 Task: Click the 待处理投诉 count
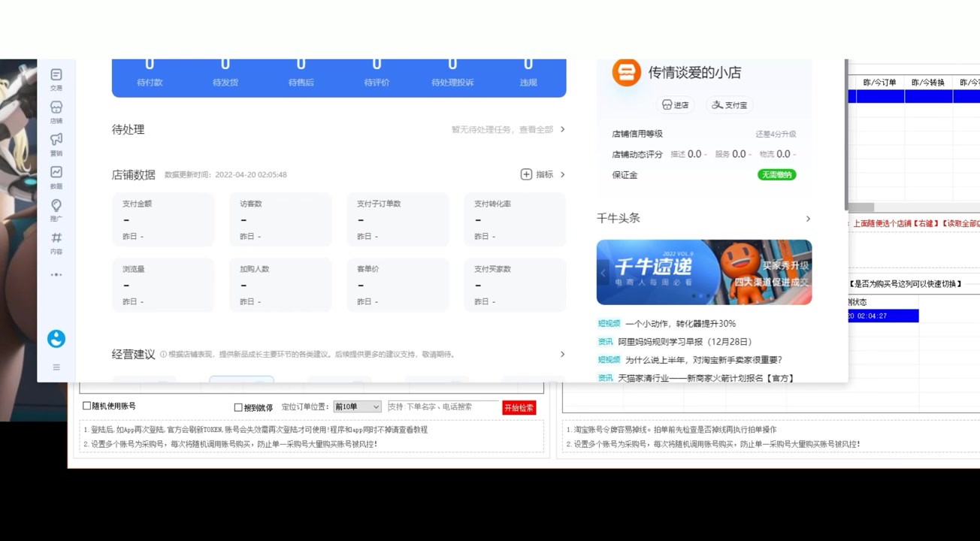[452, 65]
